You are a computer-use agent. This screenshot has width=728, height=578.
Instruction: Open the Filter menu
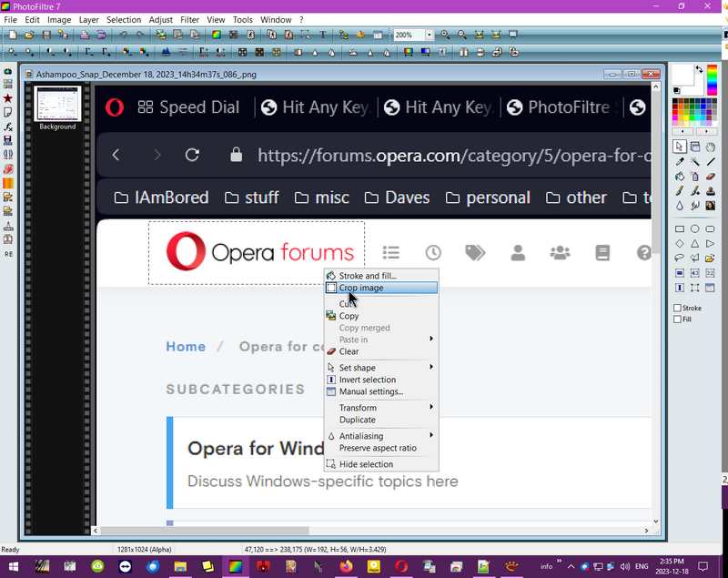(189, 19)
